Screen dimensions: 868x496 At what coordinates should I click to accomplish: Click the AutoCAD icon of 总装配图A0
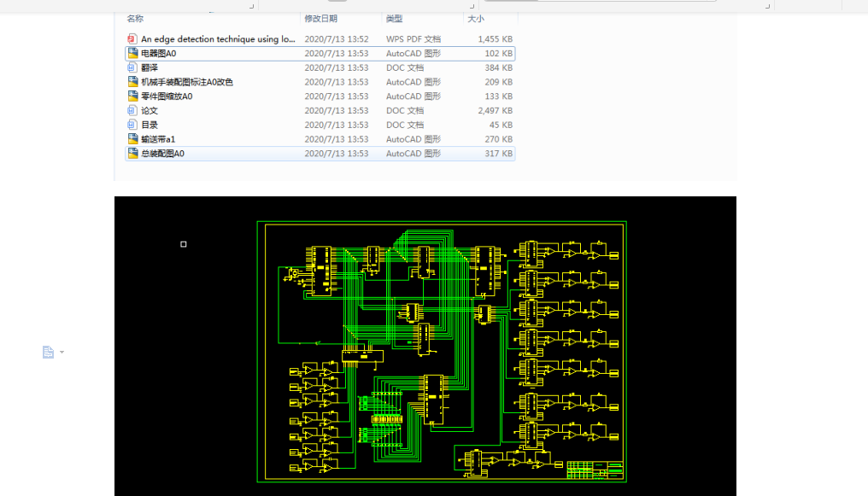click(132, 154)
